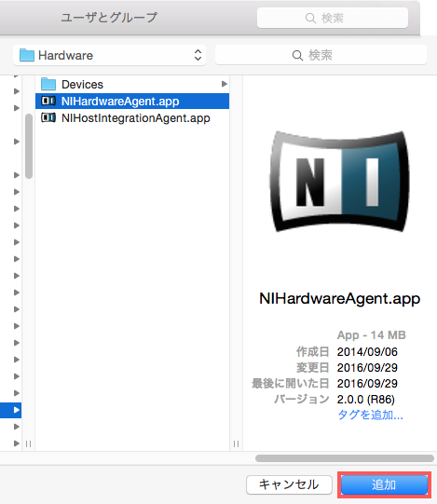This screenshot has width=437, height=504.
Task: Click the ユーザとグループ window search field
Action: (x=333, y=18)
